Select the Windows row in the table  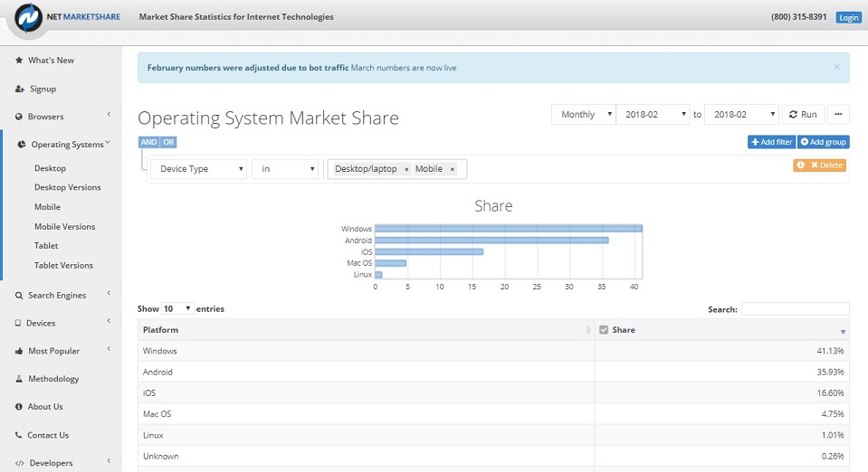tap(493, 351)
